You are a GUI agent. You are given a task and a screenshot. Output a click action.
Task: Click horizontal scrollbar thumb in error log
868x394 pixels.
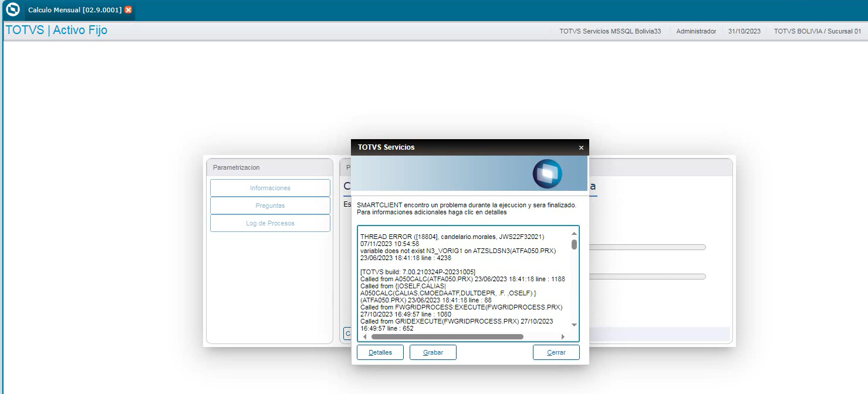point(447,336)
